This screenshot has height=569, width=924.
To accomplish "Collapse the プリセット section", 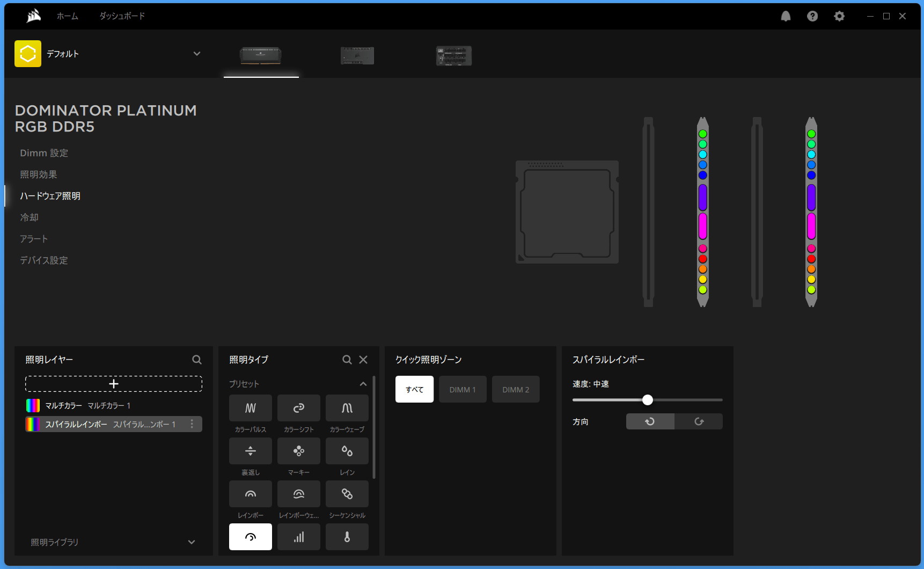I will coord(363,384).
